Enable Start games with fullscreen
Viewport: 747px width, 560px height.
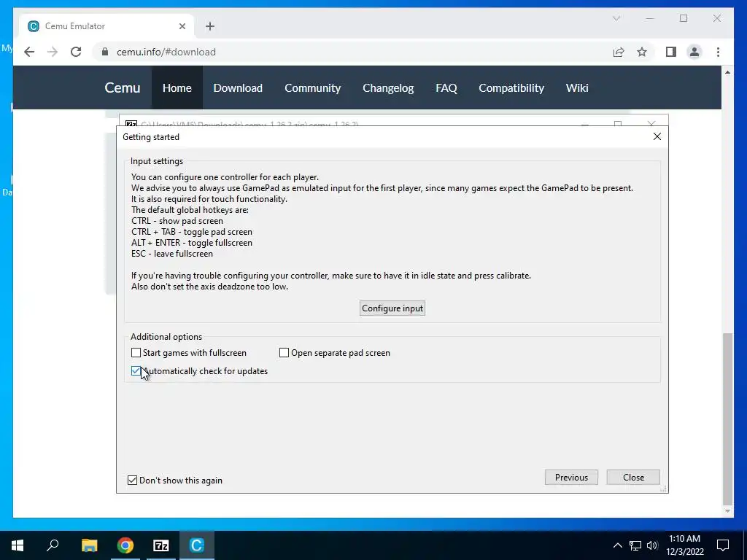[x=136, y=353]
